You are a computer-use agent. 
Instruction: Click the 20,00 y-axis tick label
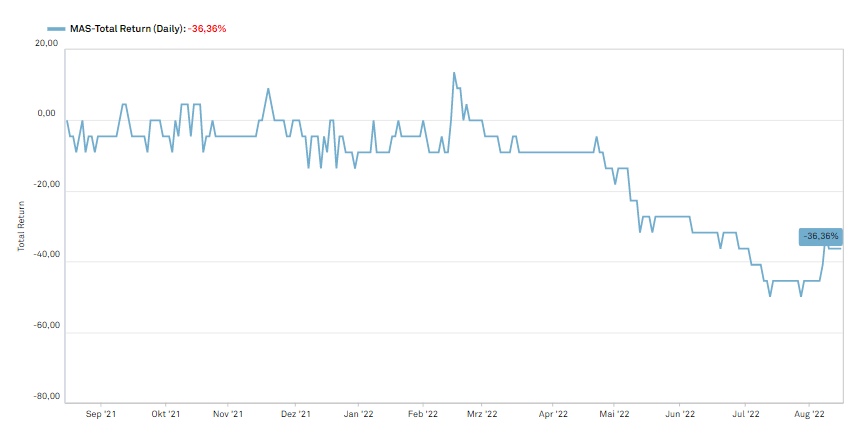(x=46, y=43)
